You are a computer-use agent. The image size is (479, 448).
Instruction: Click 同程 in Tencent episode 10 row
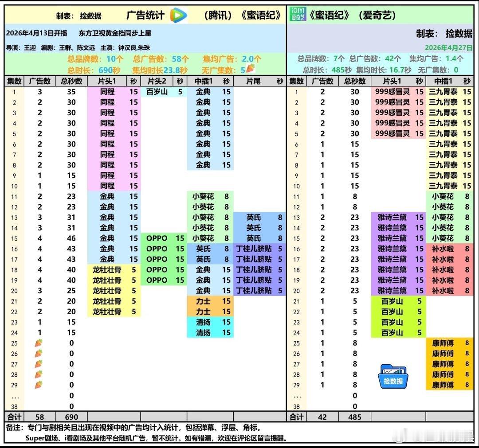point(107,186)
